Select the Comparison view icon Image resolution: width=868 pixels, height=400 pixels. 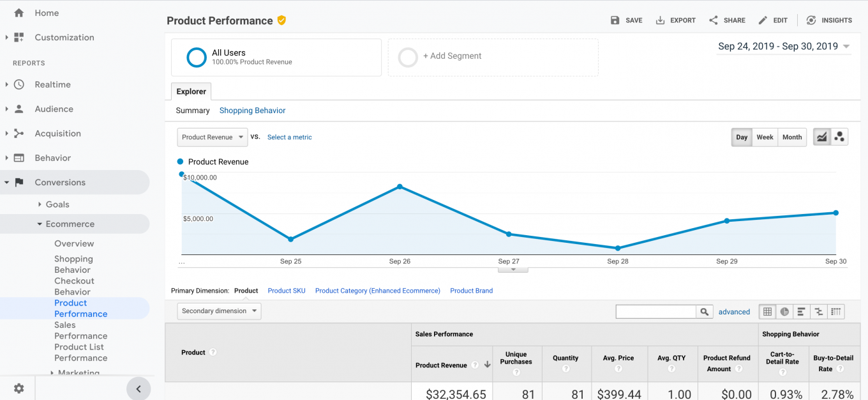pyautogui.click(x=819, y=311)
